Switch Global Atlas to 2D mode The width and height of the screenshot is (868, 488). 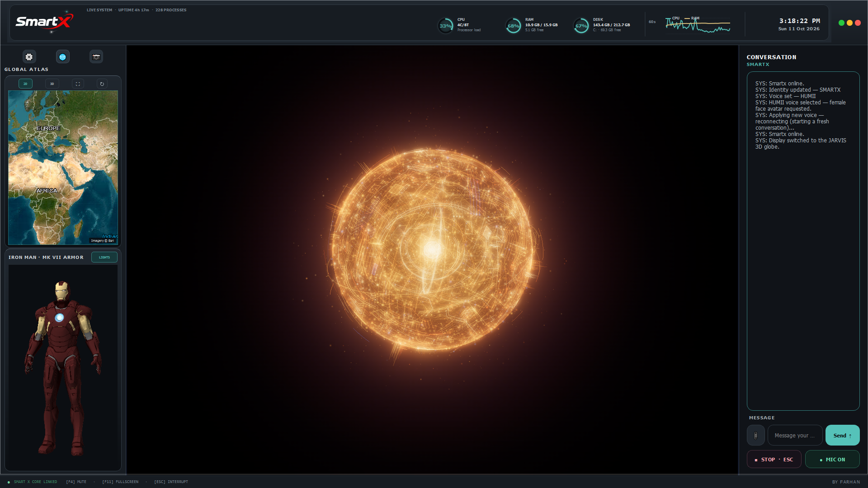click(25, 84)
